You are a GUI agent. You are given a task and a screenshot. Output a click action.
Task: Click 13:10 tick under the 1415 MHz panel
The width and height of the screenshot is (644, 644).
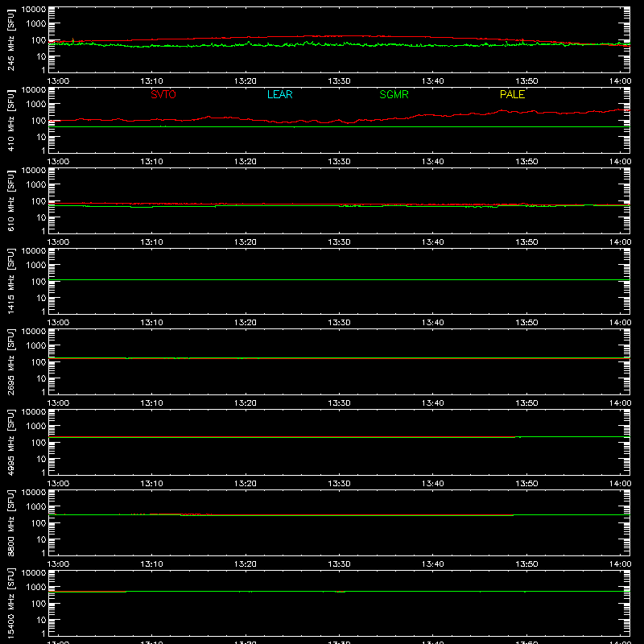tap(151, 323)
